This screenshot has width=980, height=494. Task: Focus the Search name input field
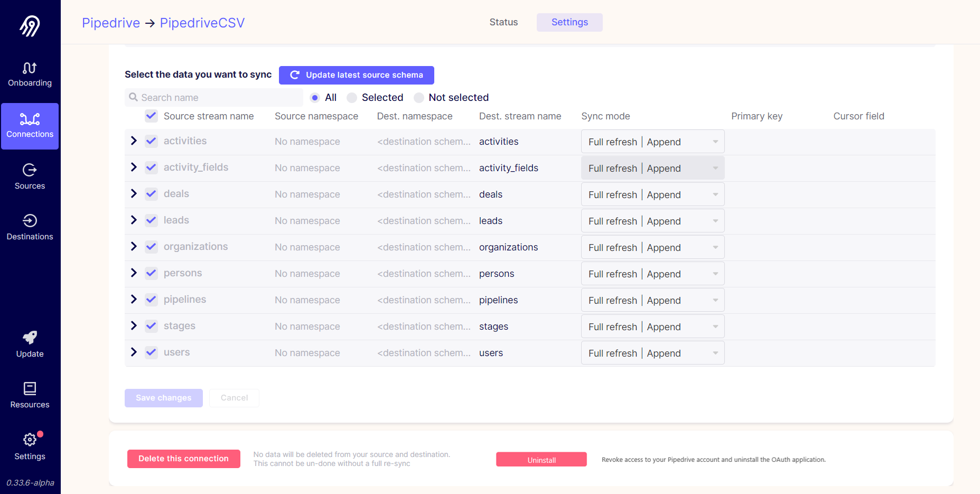coord(214,97)
